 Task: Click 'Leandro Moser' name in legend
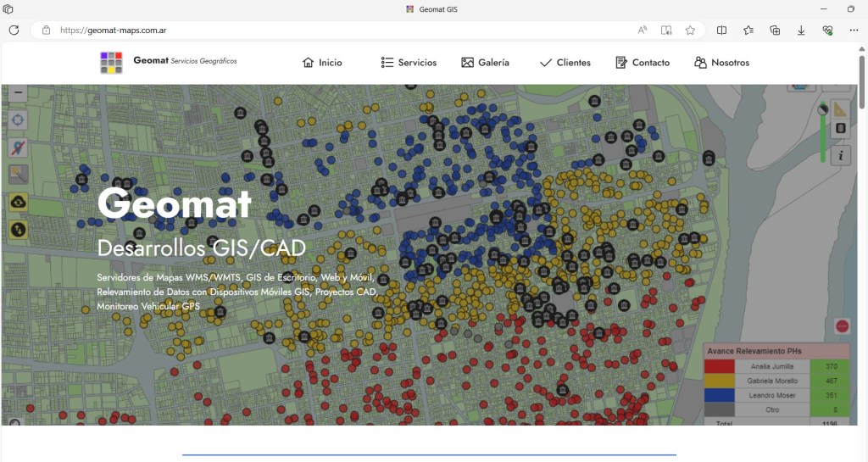(772, 395)
